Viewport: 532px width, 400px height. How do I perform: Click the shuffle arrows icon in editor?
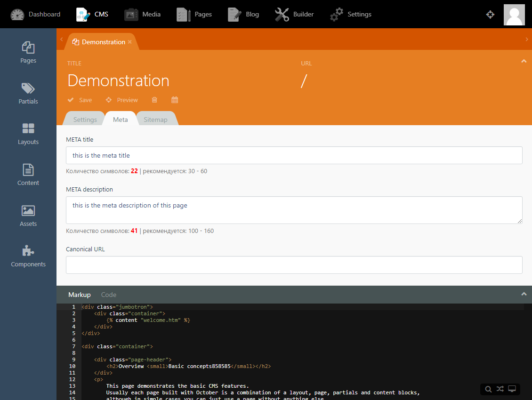click(500, 389)
